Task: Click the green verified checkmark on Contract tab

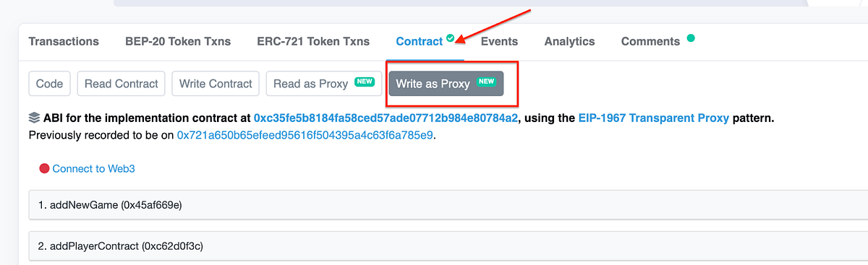Action: [x=451, y=38]
